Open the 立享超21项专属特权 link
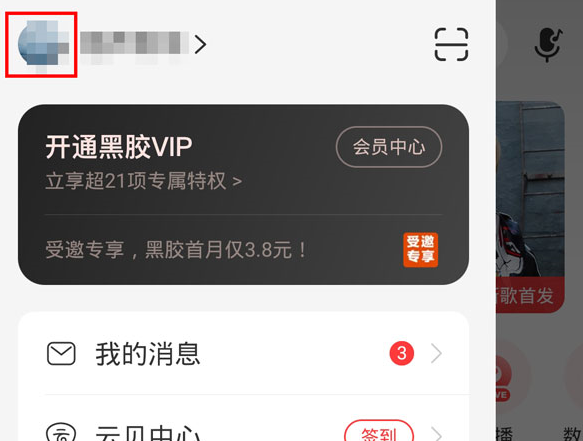Screen dimensions: 583x441 click(x=144, y=181)
